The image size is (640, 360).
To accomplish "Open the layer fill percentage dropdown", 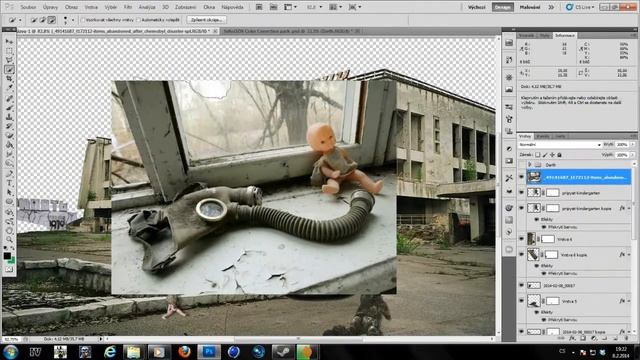I will [x=633, y=155].
